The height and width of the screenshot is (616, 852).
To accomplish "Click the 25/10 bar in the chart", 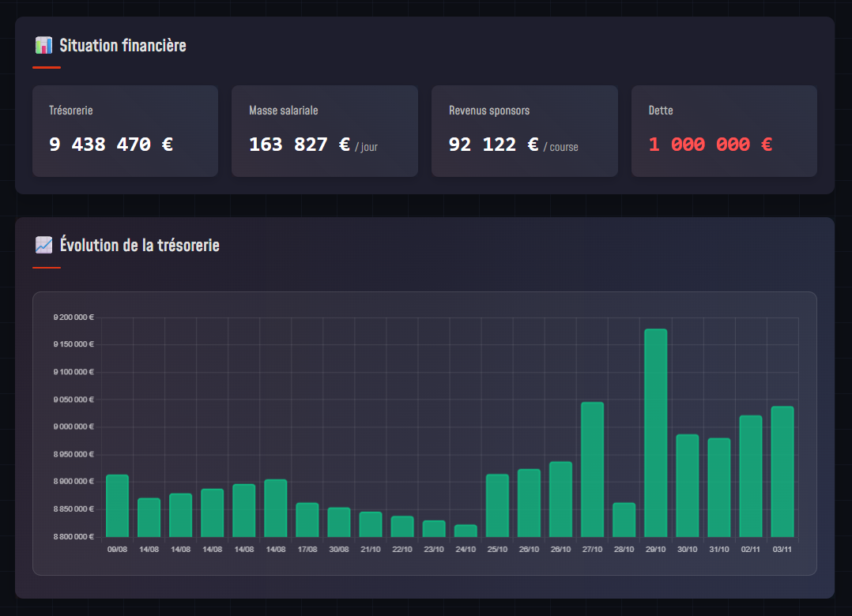I will (x=497, y=505).
